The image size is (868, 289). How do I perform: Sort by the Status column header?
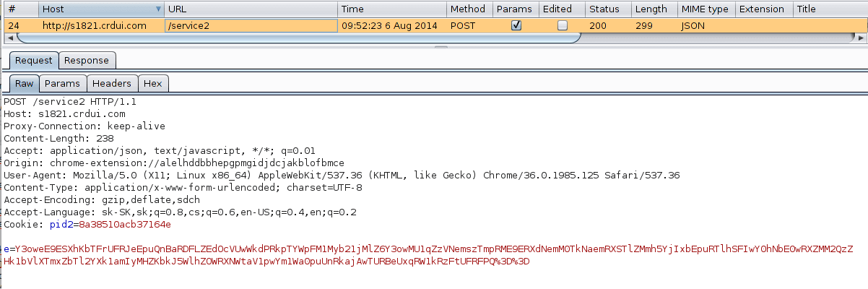pyautogui.click(x=607, y=9)
